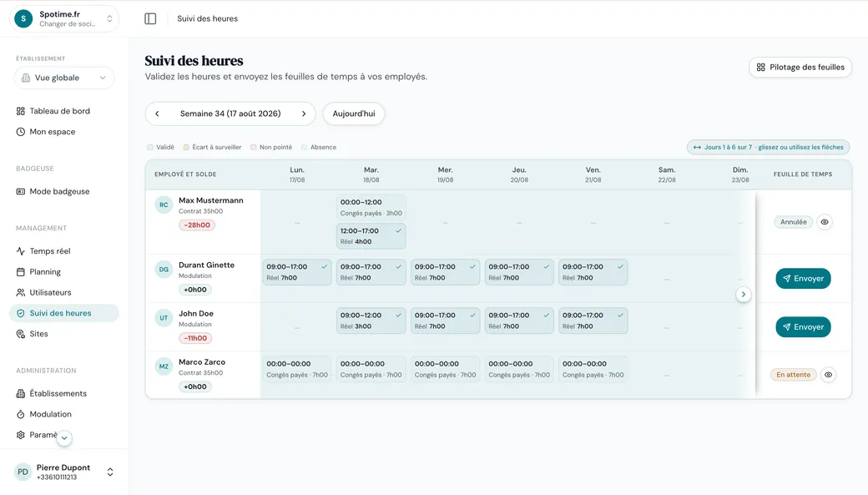Expand sidebar with down chevron button

click(x=64, y=438)
